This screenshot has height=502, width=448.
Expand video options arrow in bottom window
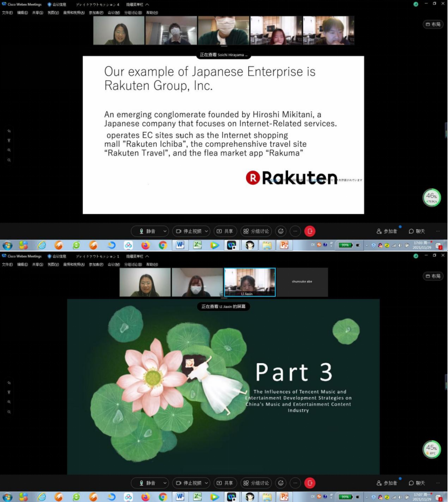(206, 483)
